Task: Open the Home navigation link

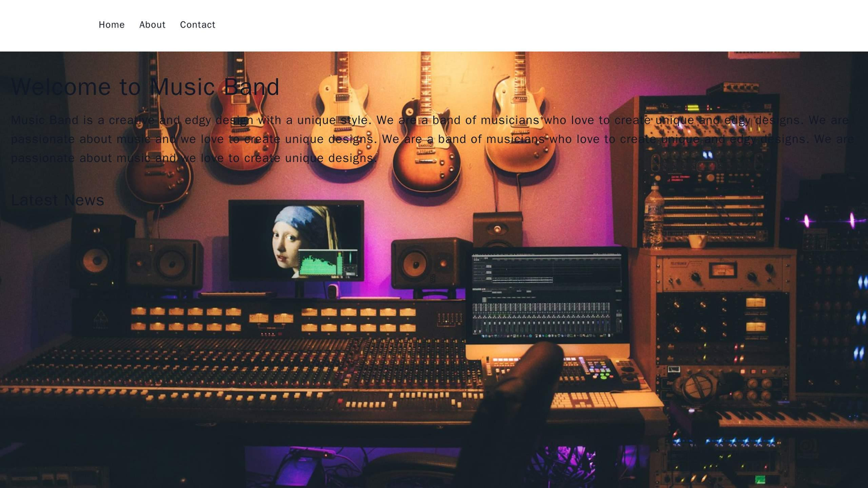Action: click(112, 25)
